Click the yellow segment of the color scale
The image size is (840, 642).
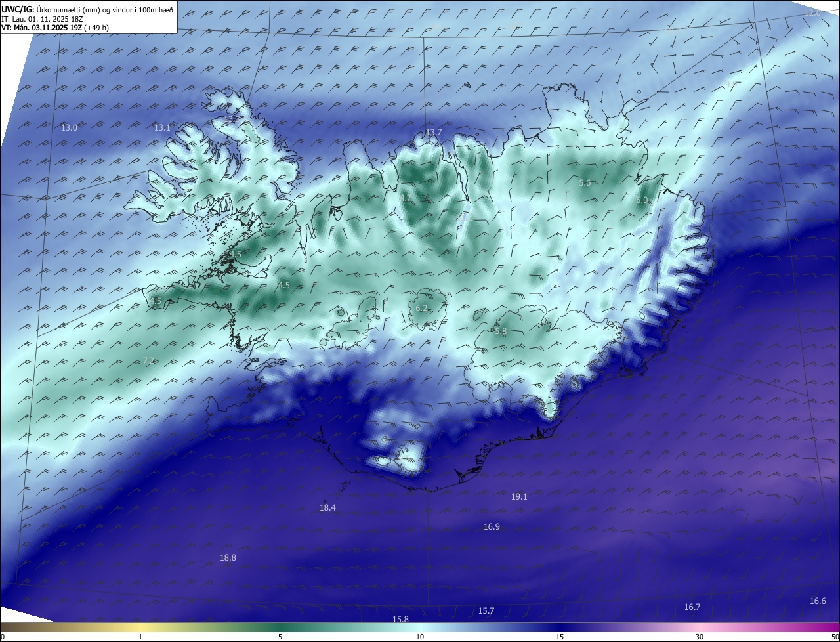(x=141, y=628)
